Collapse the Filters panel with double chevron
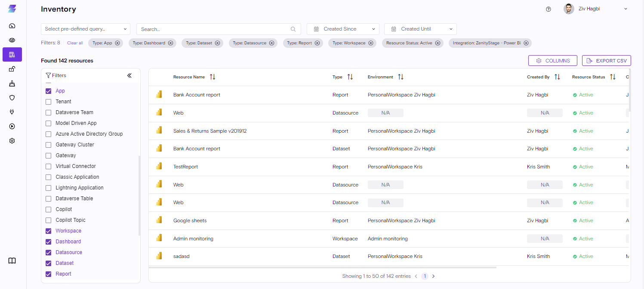 [x=129, y=76]
